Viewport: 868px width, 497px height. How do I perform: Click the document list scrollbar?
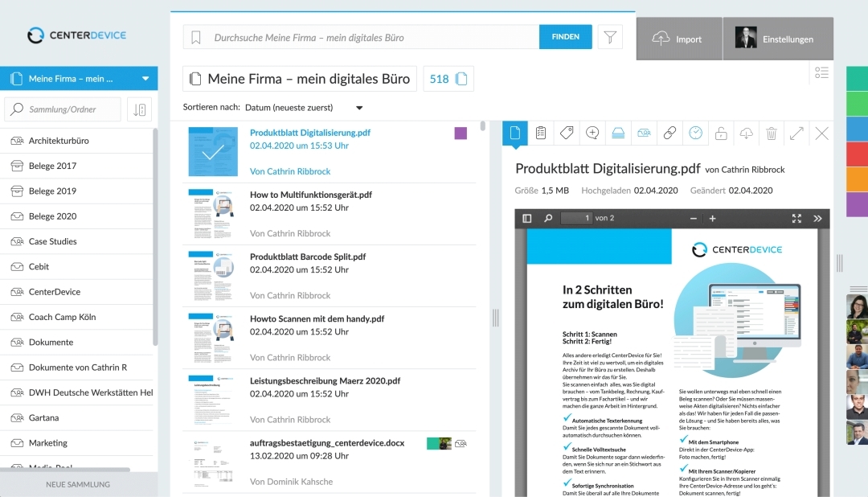483,126
